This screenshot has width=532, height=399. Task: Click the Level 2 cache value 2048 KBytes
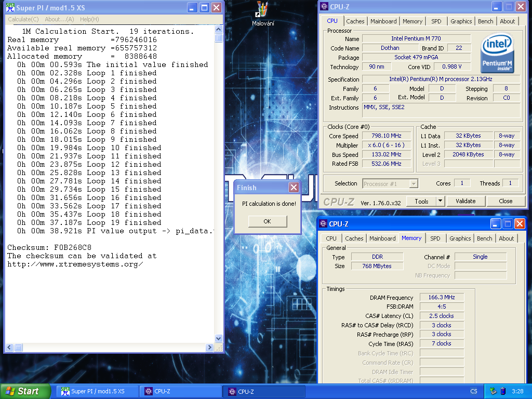point(468,154)
